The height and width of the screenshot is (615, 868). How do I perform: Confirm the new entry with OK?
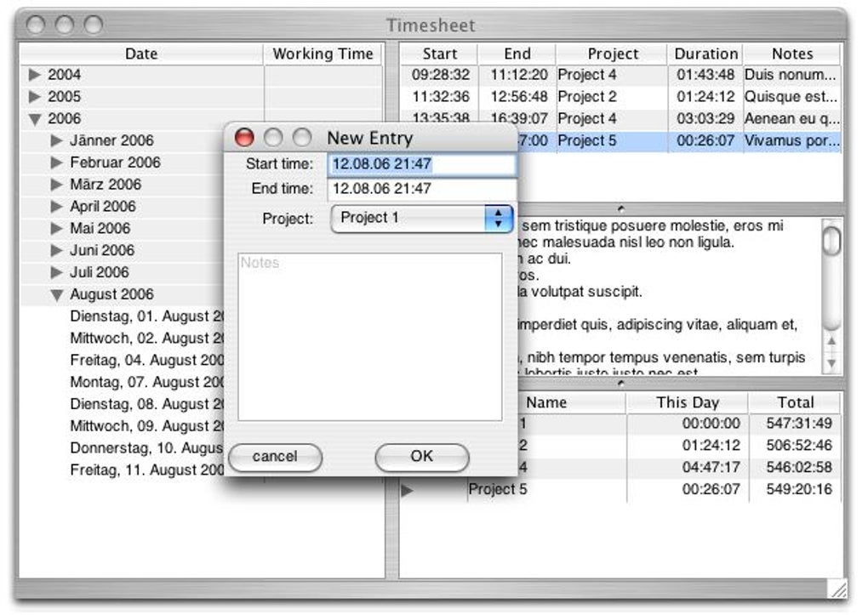click(422, 457)
